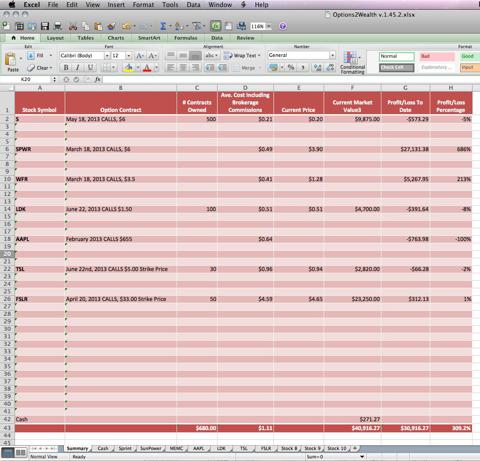The width and height of the screenshot is (480, 461).
Task: Select column D header
Action: point(245,88)
